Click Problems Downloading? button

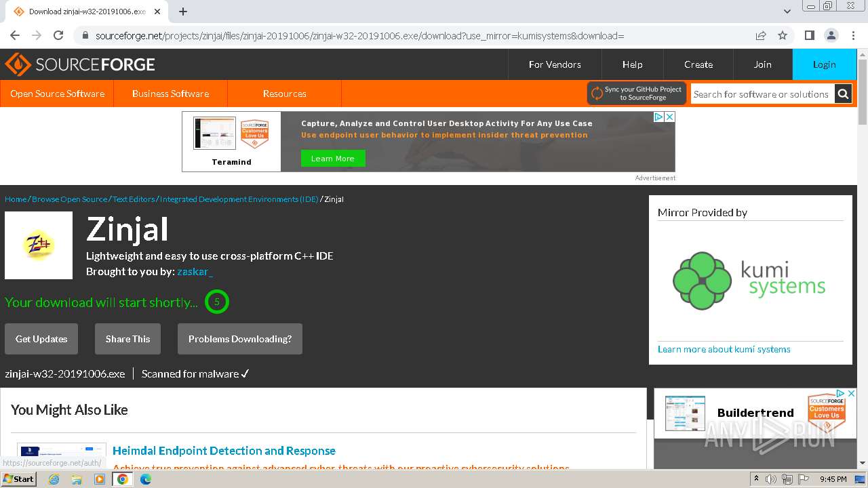[x=240, y=339]
